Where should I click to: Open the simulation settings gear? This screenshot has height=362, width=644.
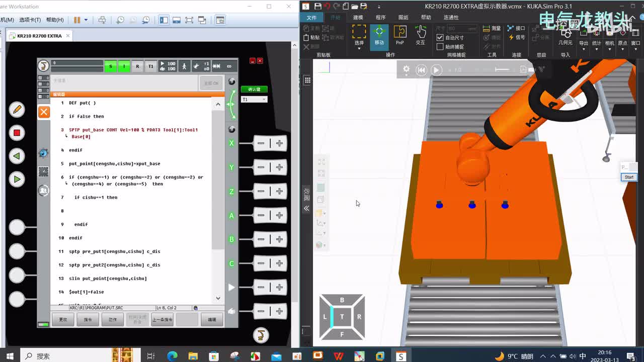pos(406,70)
